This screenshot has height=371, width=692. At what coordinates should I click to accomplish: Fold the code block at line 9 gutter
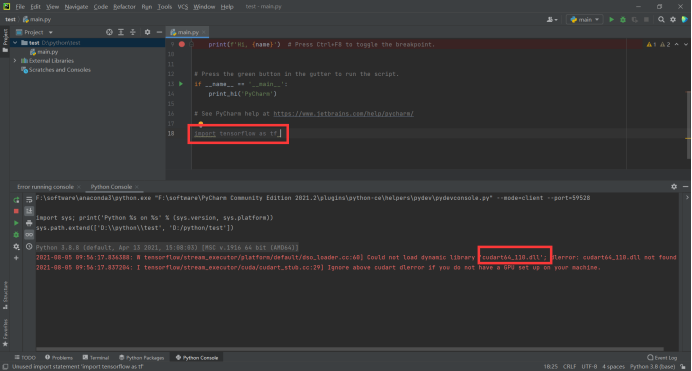click(191, 44)
